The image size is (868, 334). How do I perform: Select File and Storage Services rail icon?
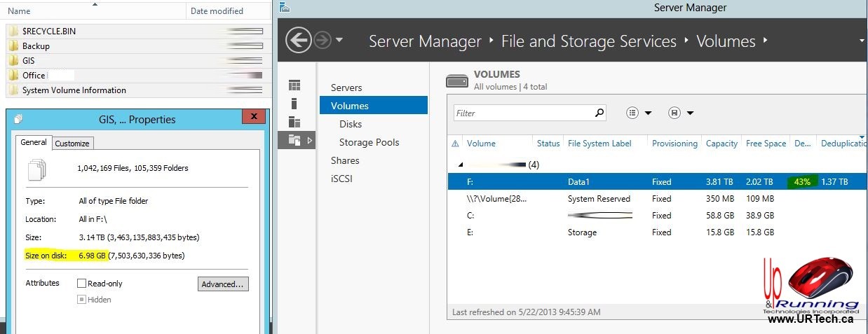click(294, 141)
